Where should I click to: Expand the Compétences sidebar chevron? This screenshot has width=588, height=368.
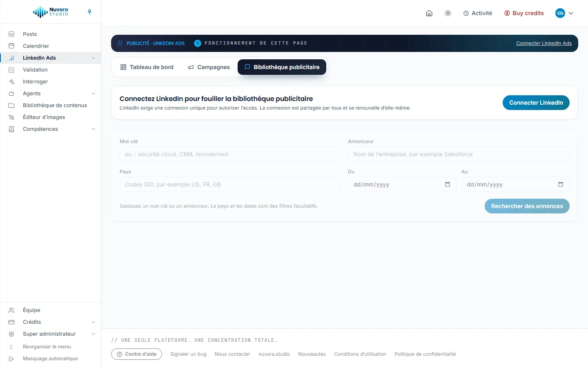93,129
